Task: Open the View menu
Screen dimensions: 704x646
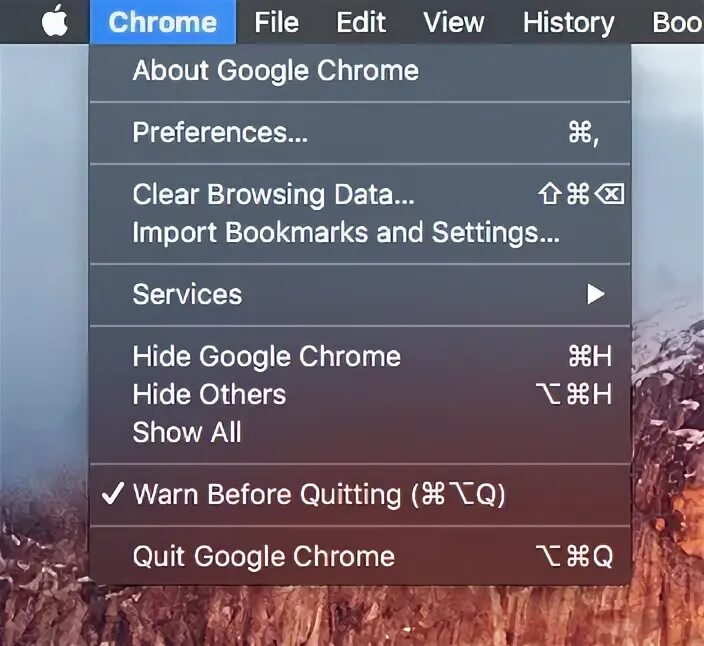Action: 453,22
